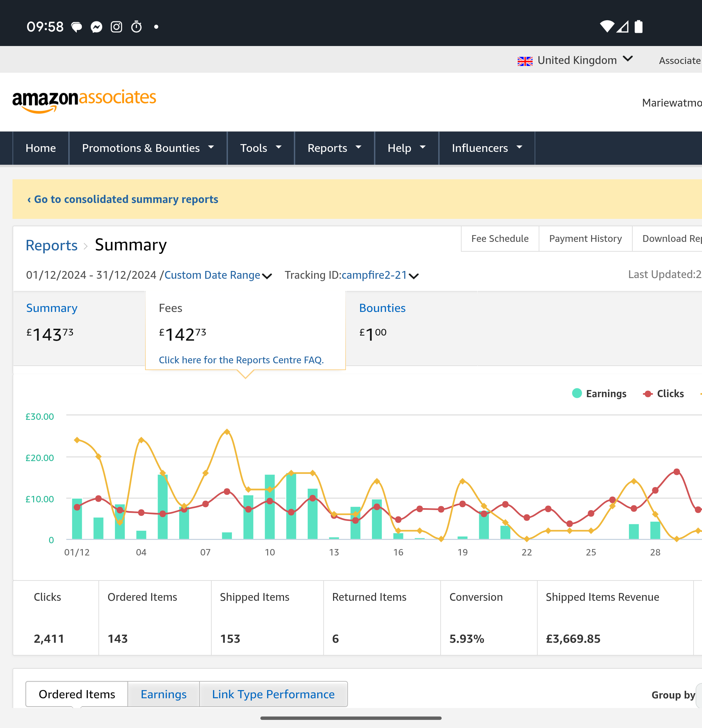Toggle Clicks series in chart legend
The height and width of the screenshot is (728, 702).
click(x=663, y=394)
